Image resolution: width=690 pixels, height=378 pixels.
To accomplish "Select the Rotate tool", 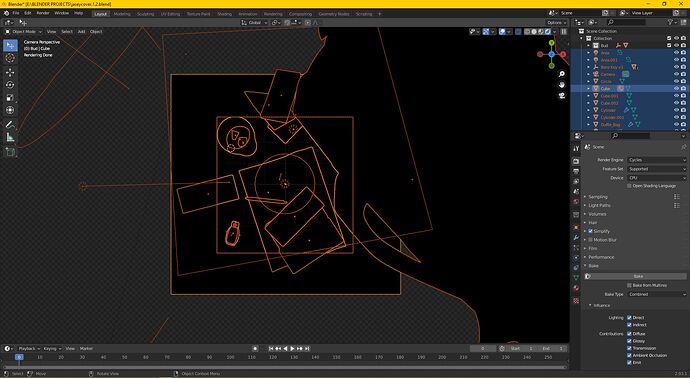I will tap(11, 85).
